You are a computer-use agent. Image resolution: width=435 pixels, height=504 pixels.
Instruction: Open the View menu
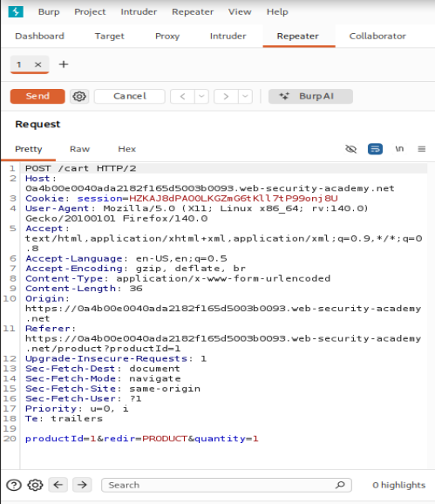[240, 12]
